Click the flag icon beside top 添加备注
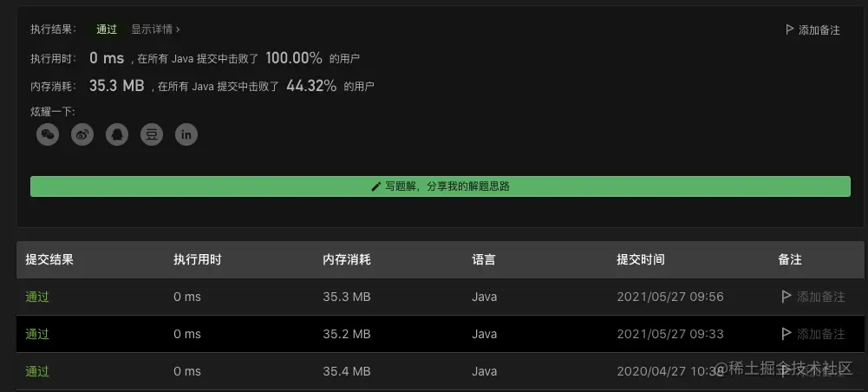This screenshot has height=392, width=868. coord(789,29)
